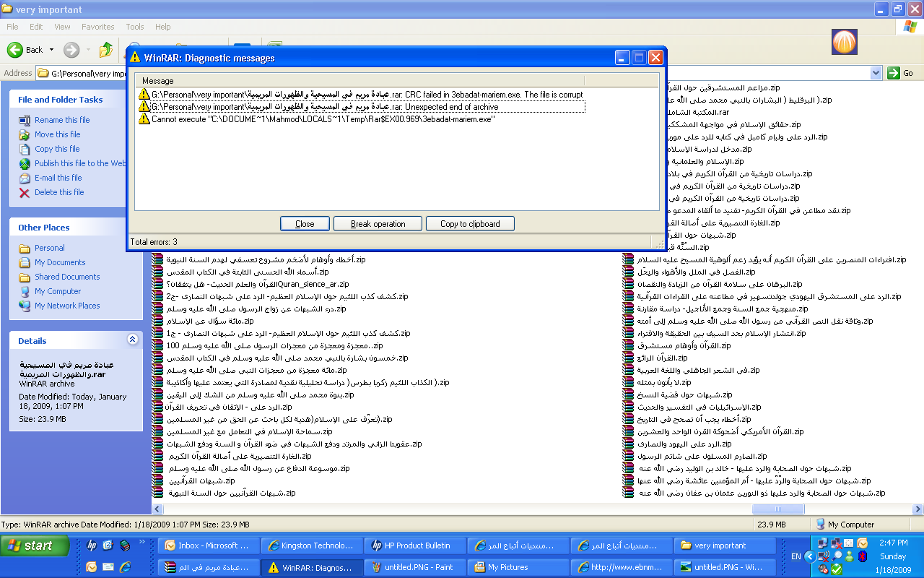Image resolution: width=924 pixels, height=578 pixels.
Task: Click the Start button
Action: [x=35, y=545]
